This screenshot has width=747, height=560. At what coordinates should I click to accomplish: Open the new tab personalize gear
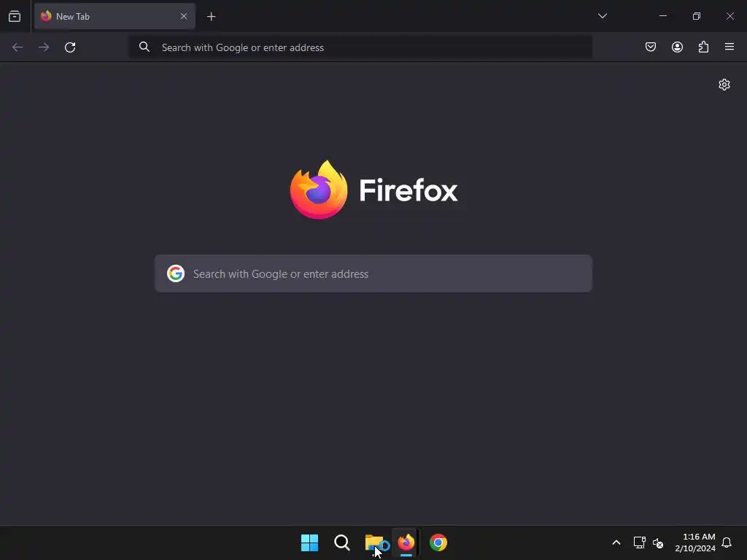tap(724, 85)
